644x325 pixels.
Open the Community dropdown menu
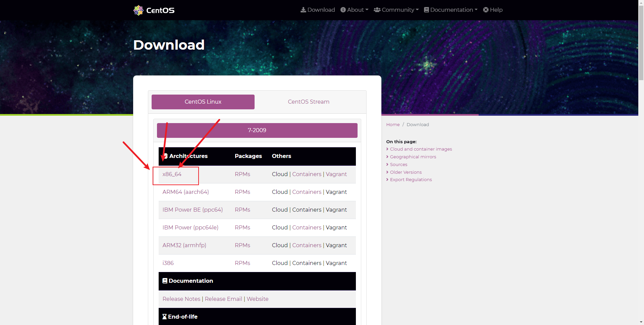(396, 10)
